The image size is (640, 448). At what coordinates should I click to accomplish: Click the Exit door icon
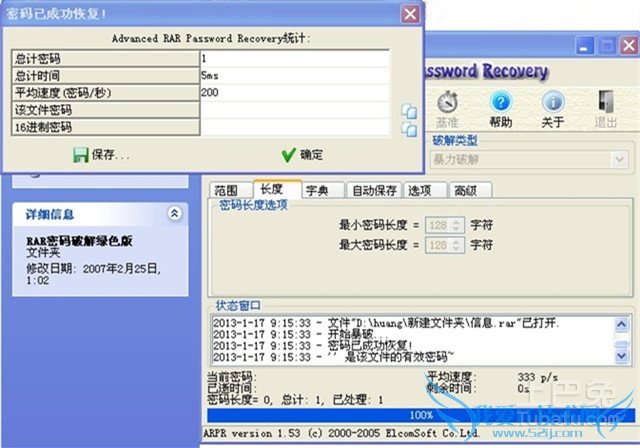tap(606, 102)
